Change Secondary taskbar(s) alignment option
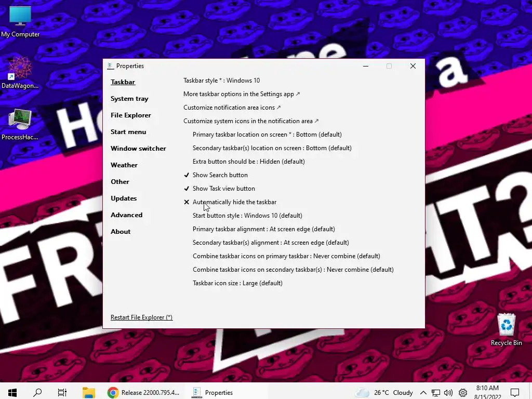Image resolution: width=532 pixels, height=399 pixels. 271,243
